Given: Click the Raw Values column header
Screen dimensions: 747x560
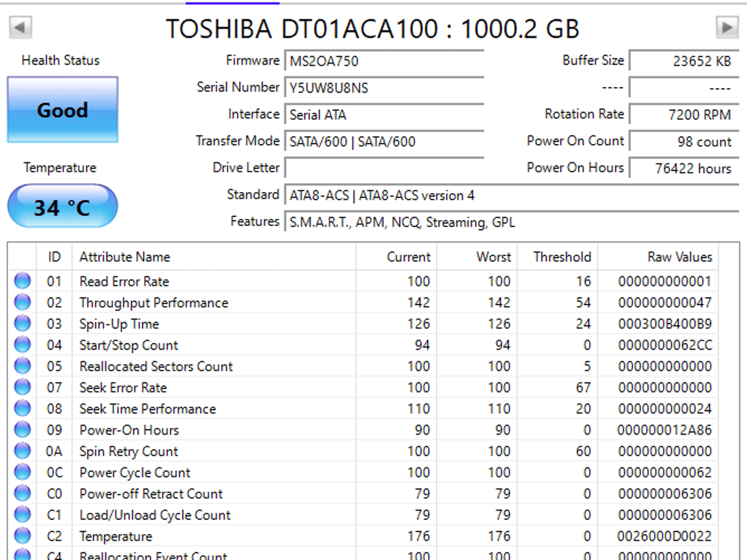Looking at the screenshot, I should pos(658,257).
